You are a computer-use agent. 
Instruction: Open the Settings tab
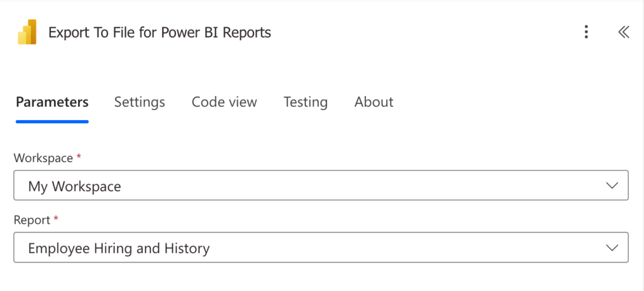point(140,102)
